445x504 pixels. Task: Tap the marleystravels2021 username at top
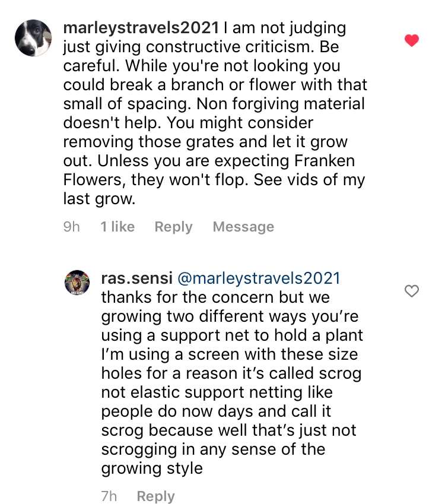tap(141, 28)
